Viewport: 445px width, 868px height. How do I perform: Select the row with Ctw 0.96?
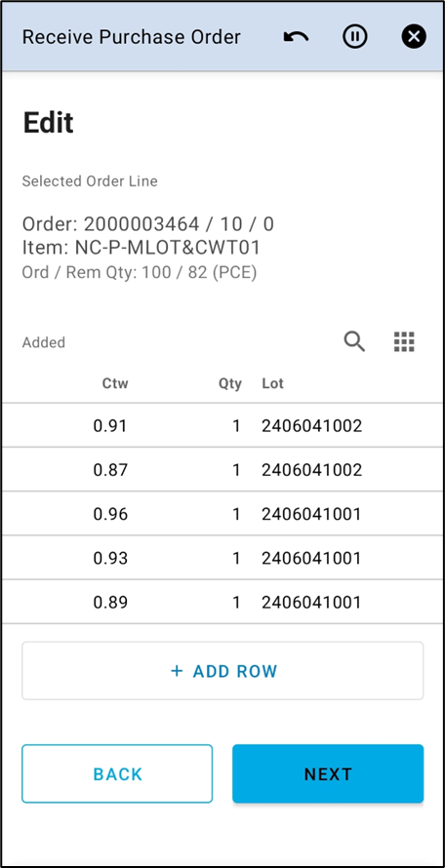click(222, 514)
